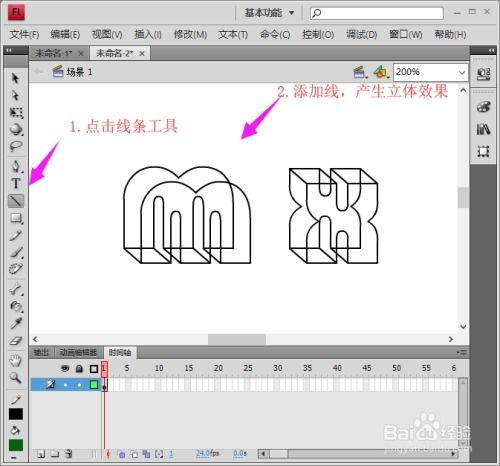Select the Eraser tool
The width and height of the screenshot is (500, 466).
pos(16,341)
